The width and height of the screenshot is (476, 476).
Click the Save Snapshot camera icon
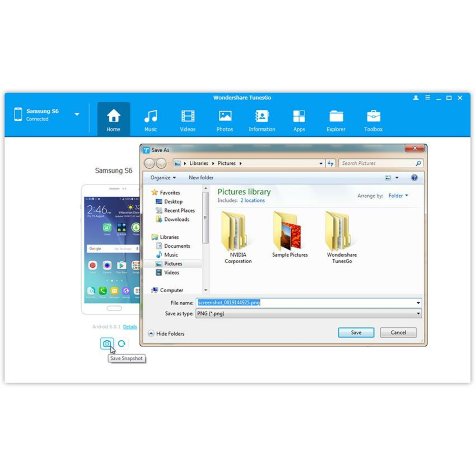pos(107,343)
